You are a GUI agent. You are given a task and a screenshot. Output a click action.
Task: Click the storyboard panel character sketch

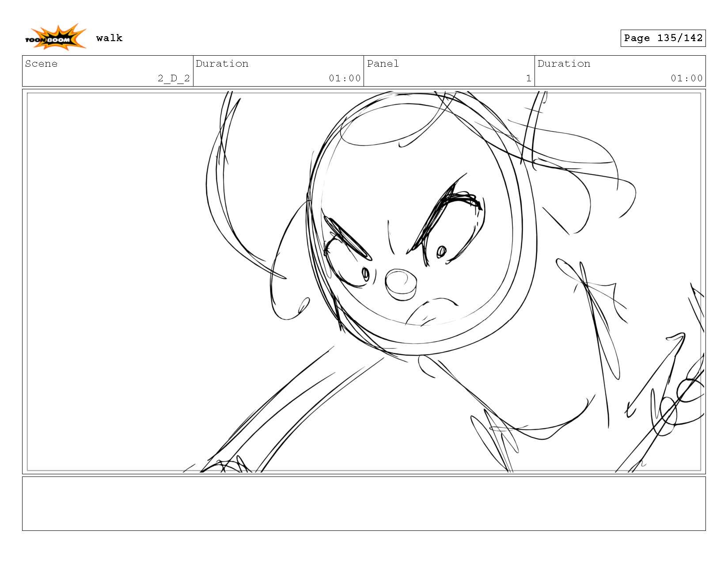point(364,282)
